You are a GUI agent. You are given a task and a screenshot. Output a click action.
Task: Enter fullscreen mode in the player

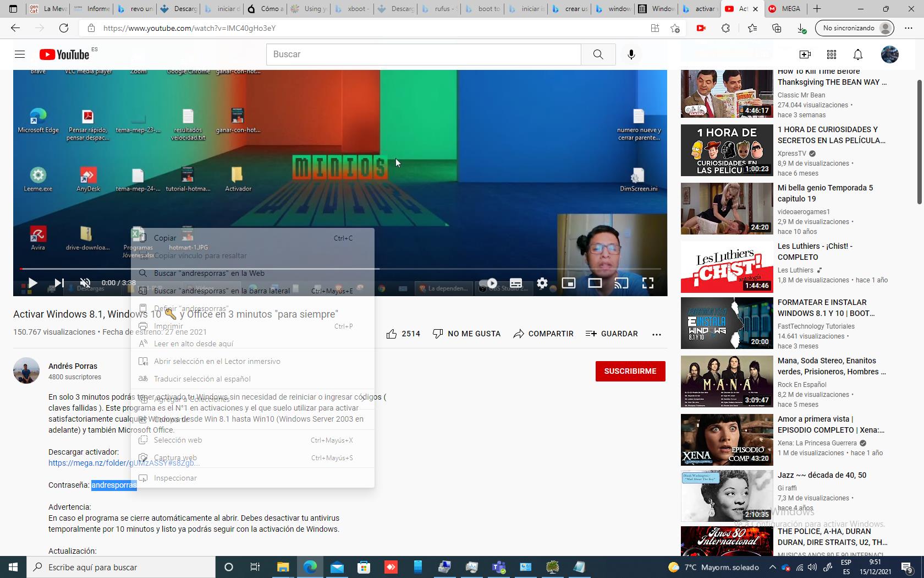pyautogui.click(x=648, y=283)
